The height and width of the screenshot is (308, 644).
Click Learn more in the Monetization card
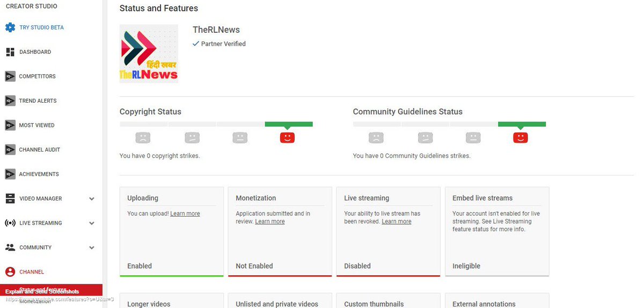coord(270,221)
